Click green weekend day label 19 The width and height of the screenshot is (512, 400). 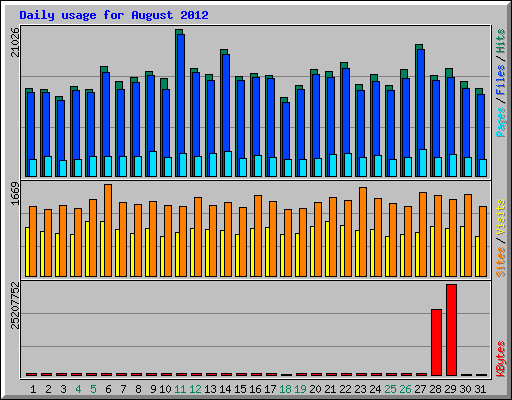click(300, 389)
